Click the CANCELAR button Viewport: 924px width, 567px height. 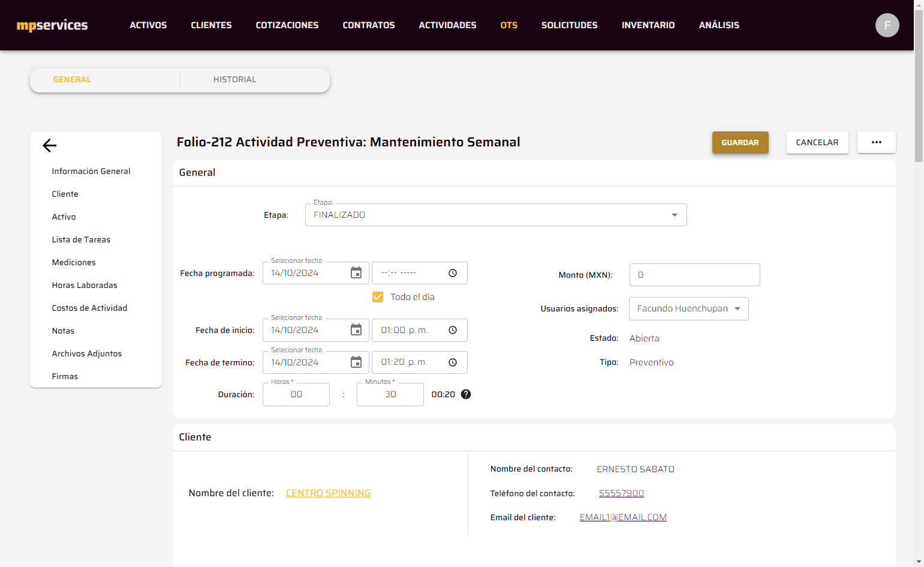click(x=817, y=142)
